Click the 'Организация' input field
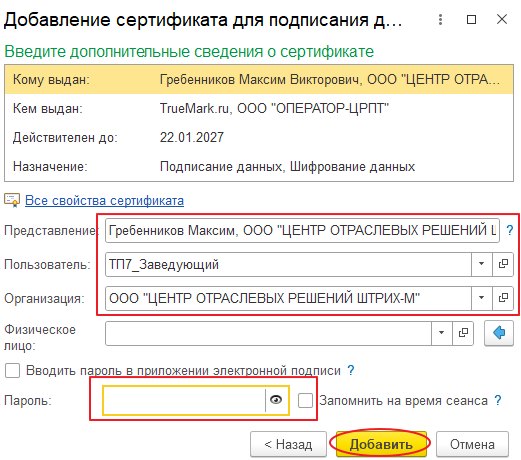 (288, 298)
